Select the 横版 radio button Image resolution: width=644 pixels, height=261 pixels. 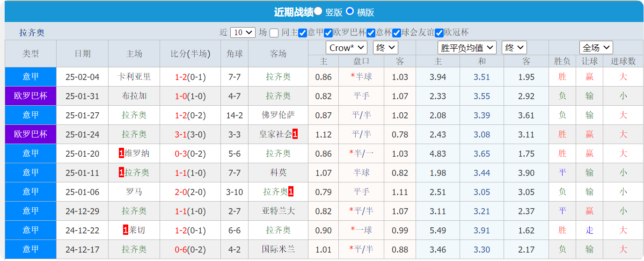click(x=350, y=12)
